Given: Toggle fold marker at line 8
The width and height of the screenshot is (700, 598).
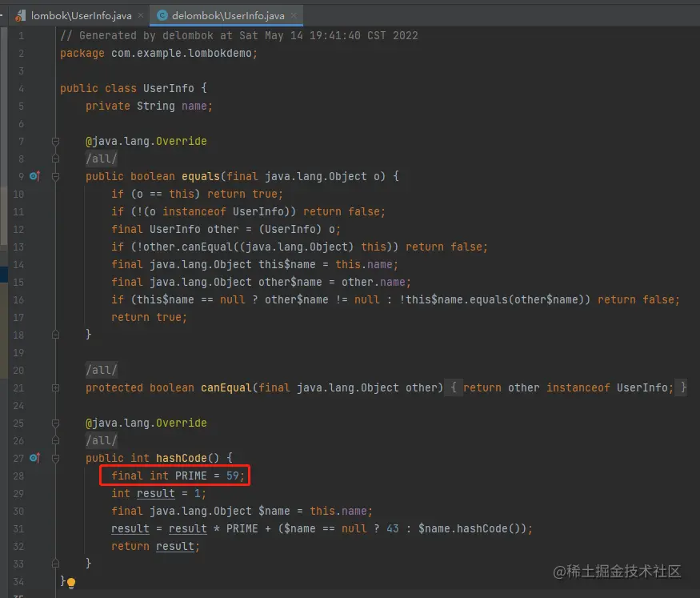Looking at the screenshot, I should point(55,159).
